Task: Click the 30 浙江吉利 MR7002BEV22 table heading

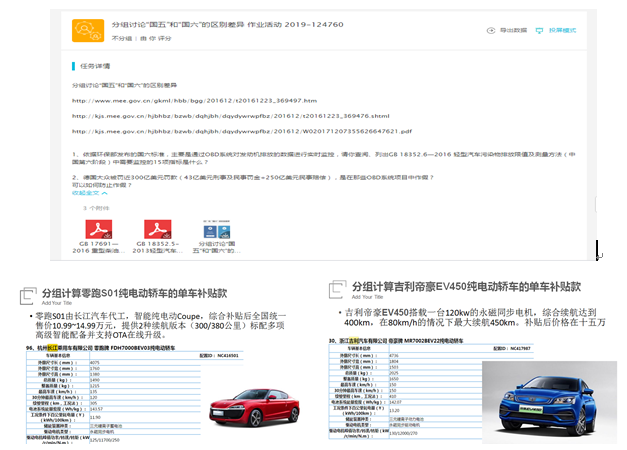Action: point(396,341)
